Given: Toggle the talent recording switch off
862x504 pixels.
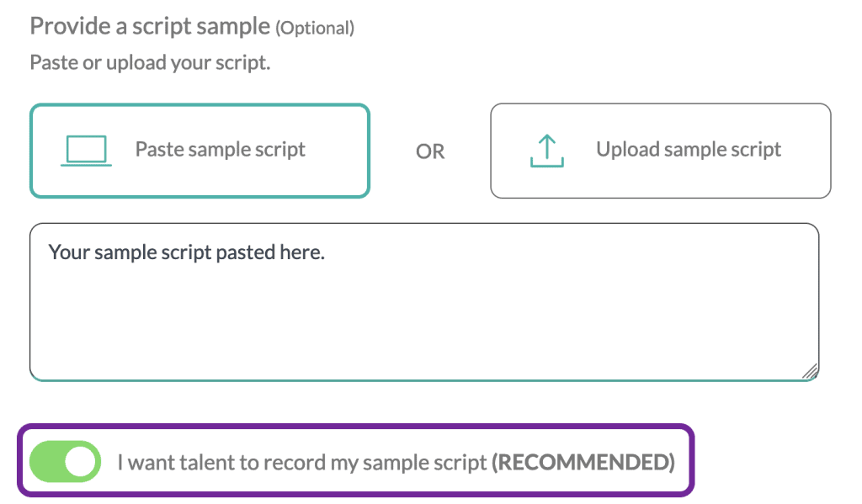Looking at the screenshot, I should pos(66,462).
